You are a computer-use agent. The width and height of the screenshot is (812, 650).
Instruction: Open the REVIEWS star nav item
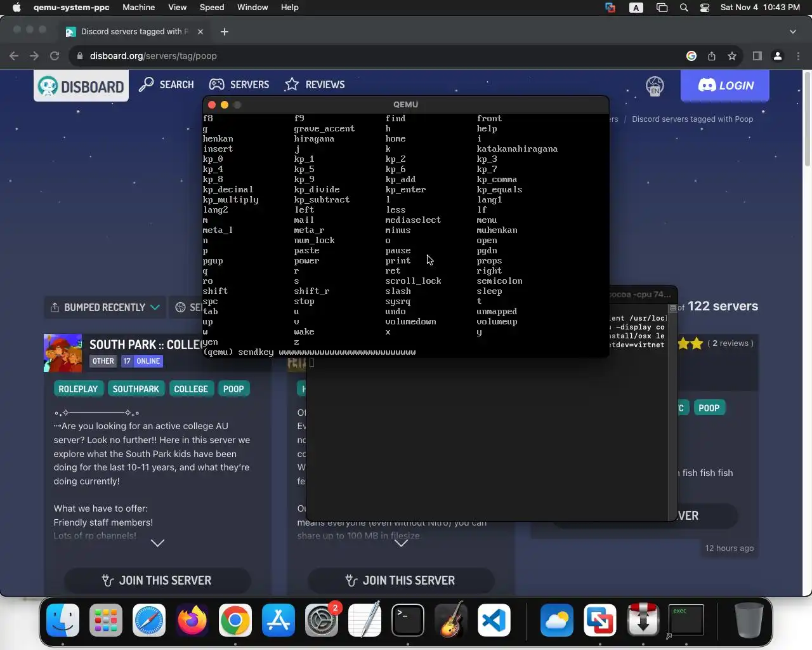(315, 84)
